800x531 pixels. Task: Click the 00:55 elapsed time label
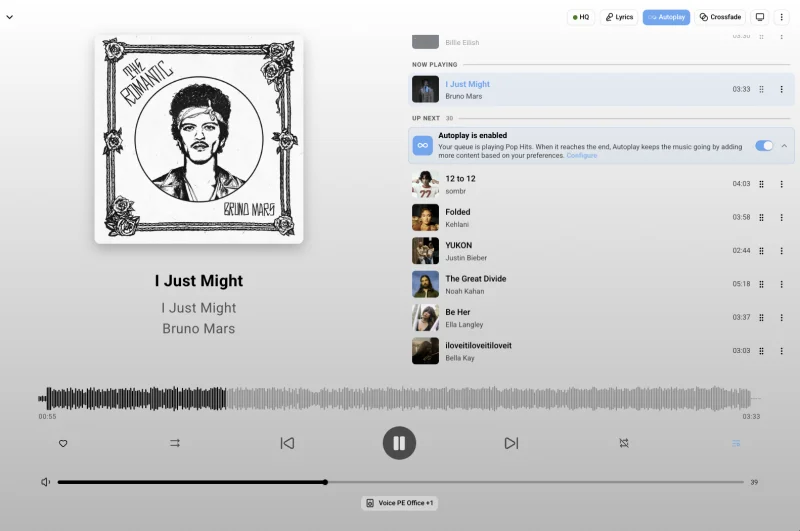47,417
